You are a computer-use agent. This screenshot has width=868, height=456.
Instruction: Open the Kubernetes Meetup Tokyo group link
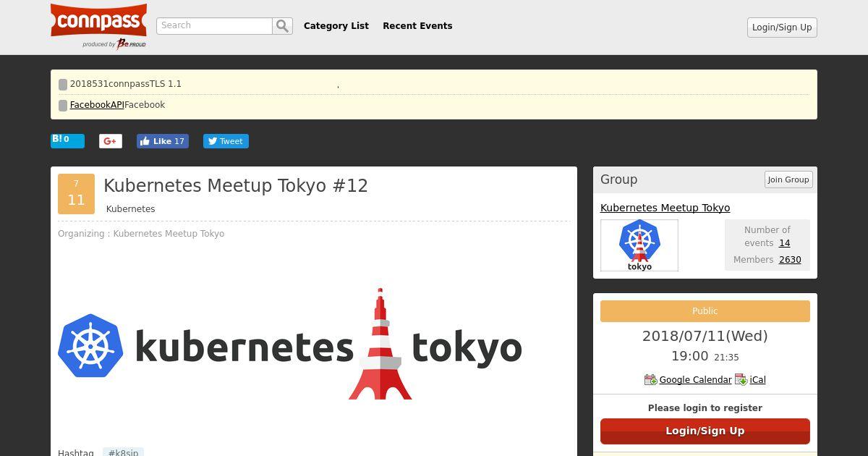[x=665, y=208]
